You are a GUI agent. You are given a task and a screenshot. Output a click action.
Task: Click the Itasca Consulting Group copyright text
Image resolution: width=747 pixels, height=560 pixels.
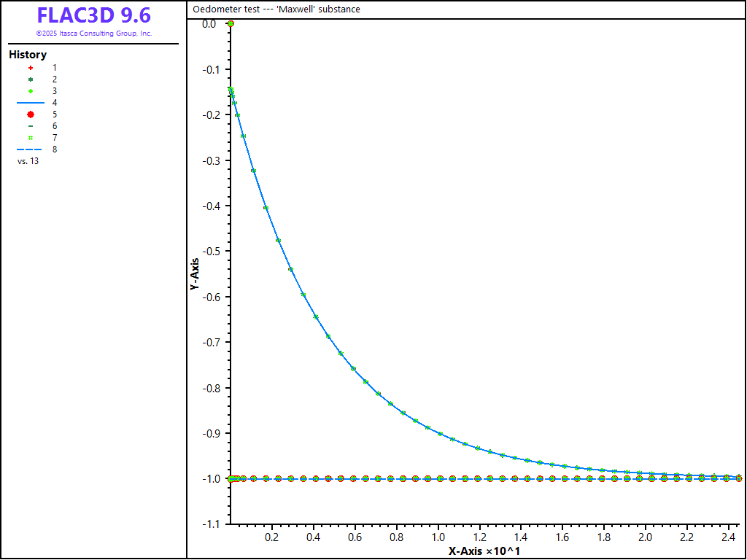[94, 34]
